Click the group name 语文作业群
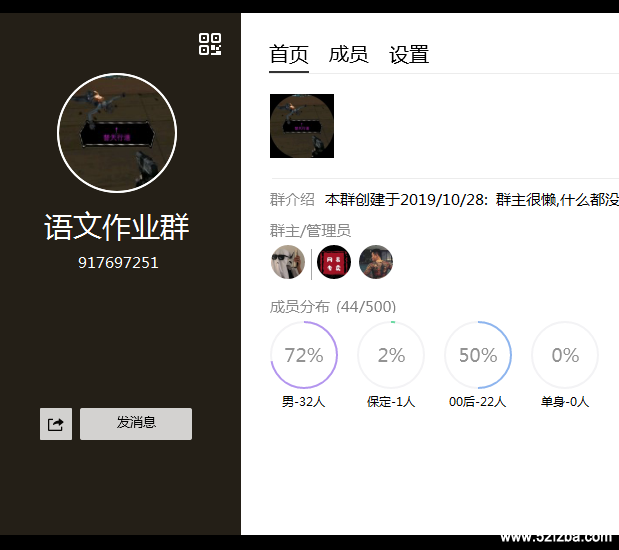 [117, 227]
